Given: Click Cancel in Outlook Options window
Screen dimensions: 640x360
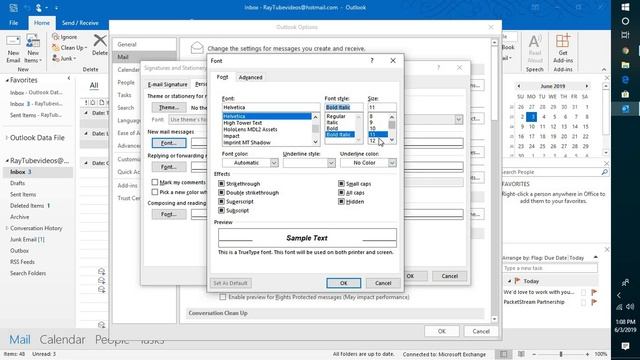Looking at the screenshot, I should (x=481, y=331).
